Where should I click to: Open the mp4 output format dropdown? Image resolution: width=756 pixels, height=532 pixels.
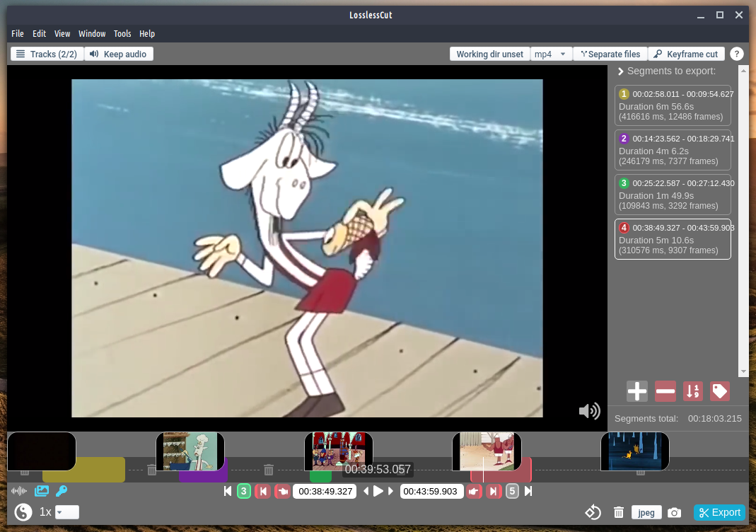click(x=551, y=54)
